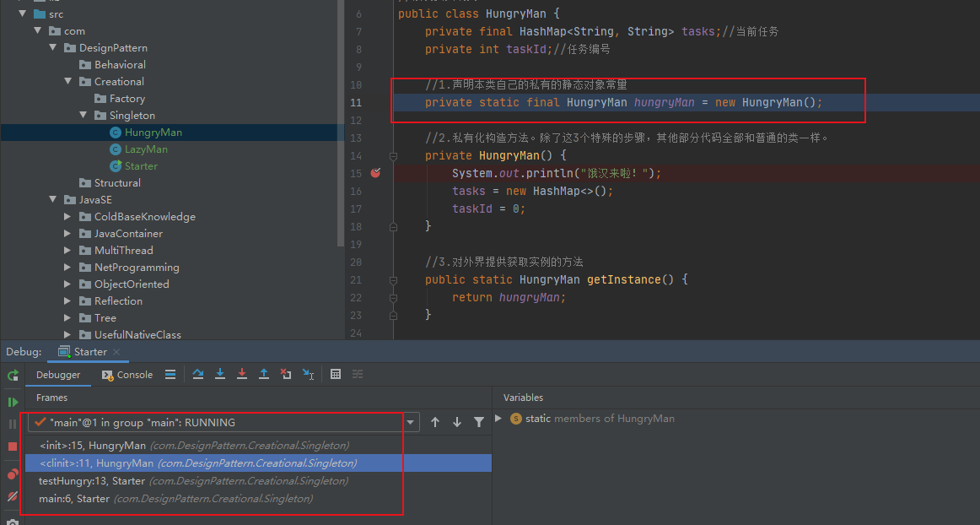Screen dimensions: 980x525
Task: Click the project tree vertical scrollbar
Action: tap(341, 123)
